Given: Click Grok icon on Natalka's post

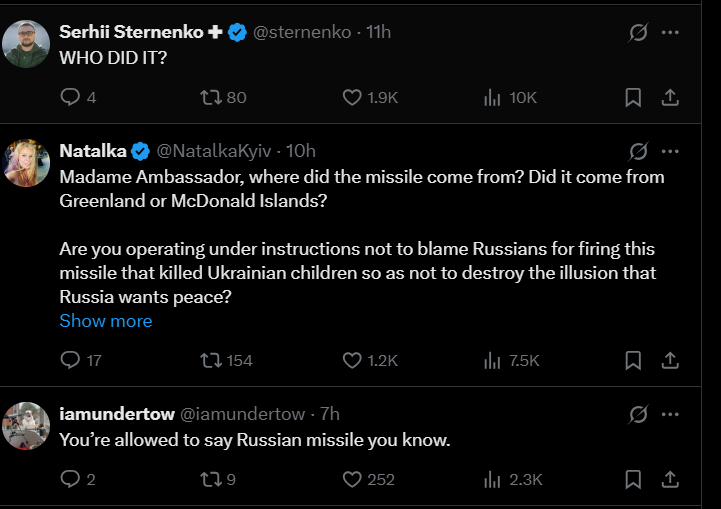Looking at the screenshot, I should 638,151.
